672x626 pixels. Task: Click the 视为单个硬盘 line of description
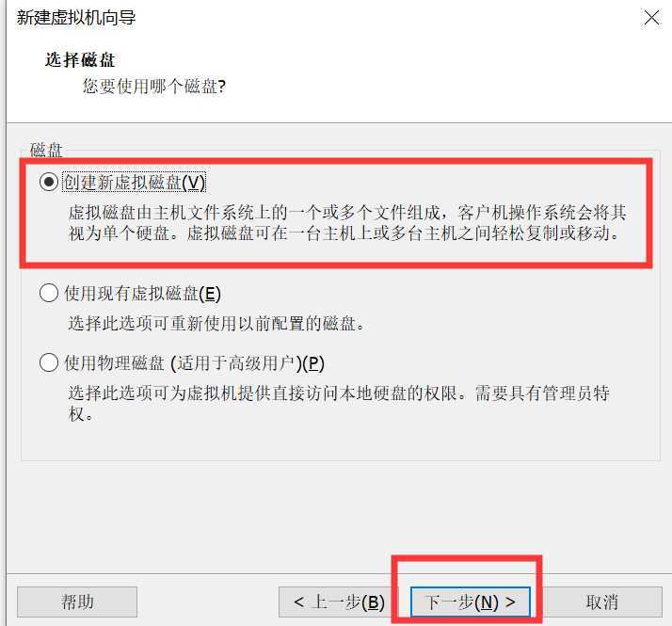pos(344,233)
